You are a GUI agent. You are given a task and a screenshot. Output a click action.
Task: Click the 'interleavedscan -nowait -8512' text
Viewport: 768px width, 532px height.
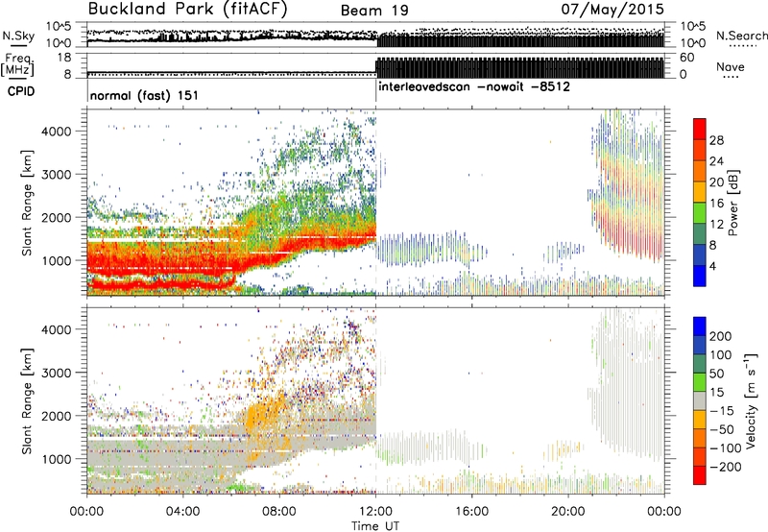click(474, 86)
